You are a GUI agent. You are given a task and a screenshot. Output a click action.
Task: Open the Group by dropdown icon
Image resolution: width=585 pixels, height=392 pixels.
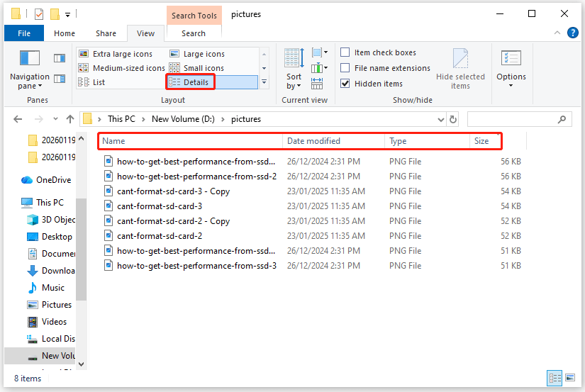320,52
